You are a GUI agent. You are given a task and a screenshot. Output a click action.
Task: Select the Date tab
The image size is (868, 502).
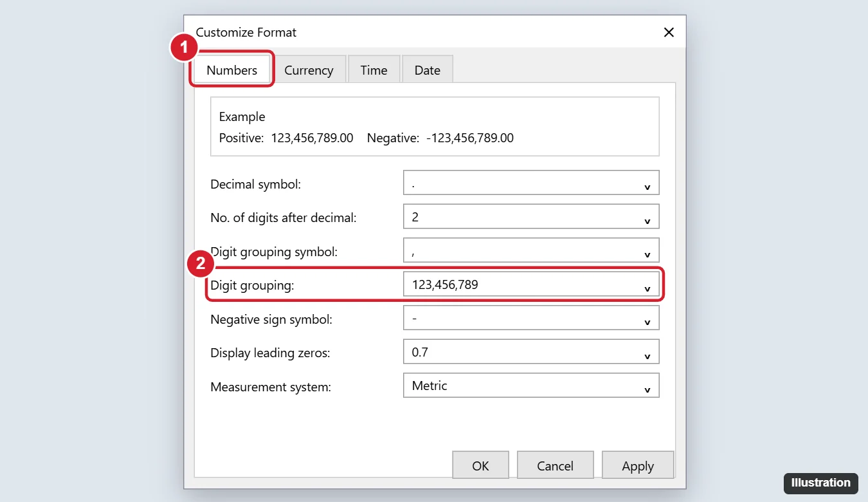pyautogui.click(x=428, y=70)
